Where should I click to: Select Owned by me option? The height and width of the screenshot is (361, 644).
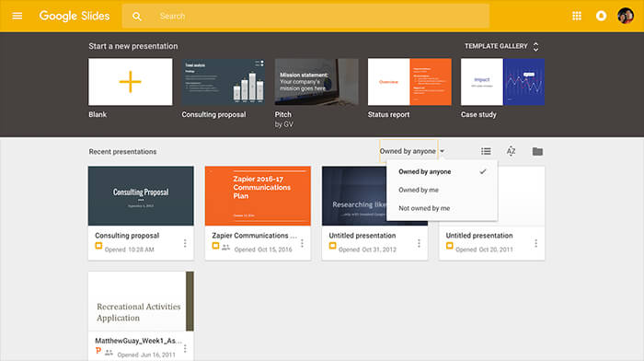(442, 190)
